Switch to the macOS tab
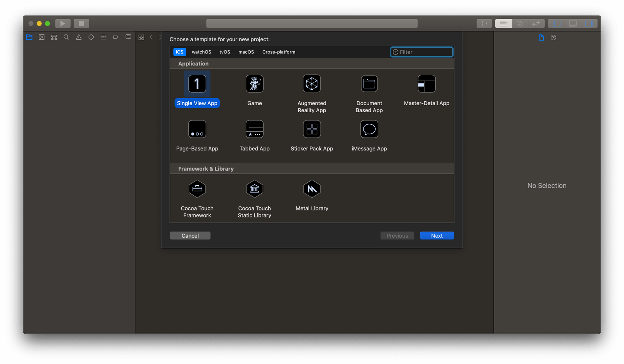624x364 pixels. pyautogui.click(x=246, y=52)
